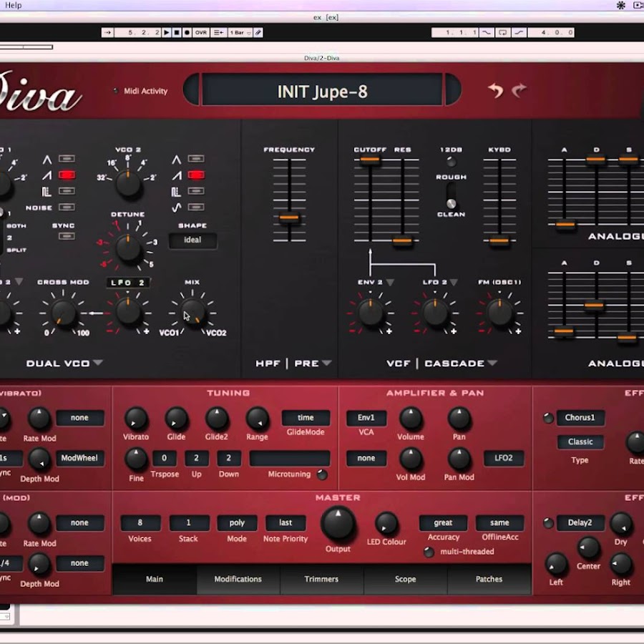Click the CUTOFF slider handle
644x644 pixels.
click(x=370, y=160)
